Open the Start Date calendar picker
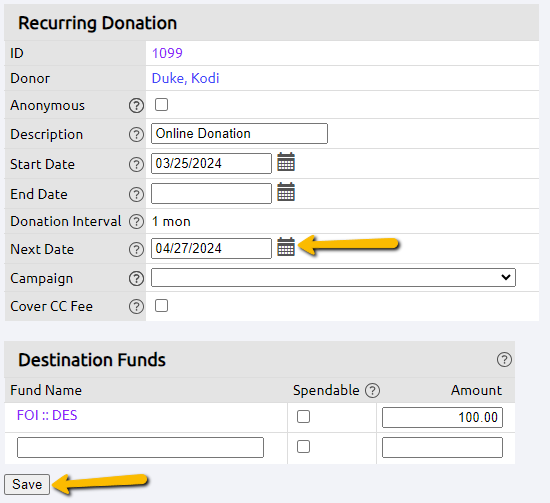The width and height of the screenshot is (550, 503). 286,162
